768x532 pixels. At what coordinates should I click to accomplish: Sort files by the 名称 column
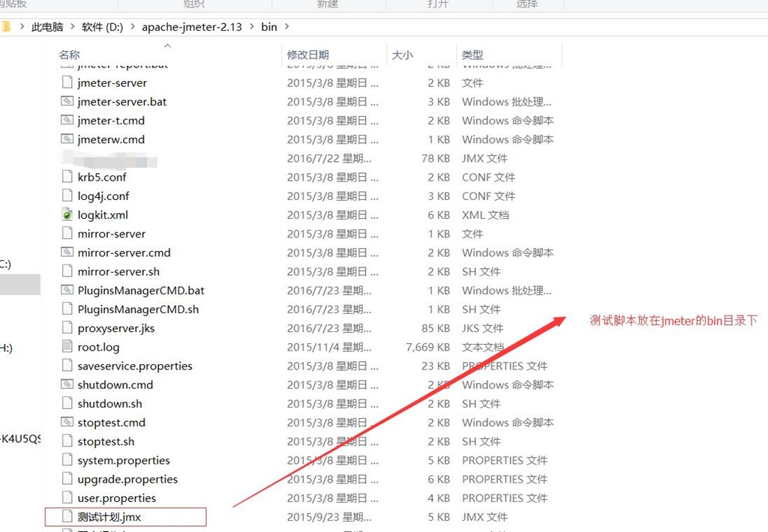tap(69, 55)
